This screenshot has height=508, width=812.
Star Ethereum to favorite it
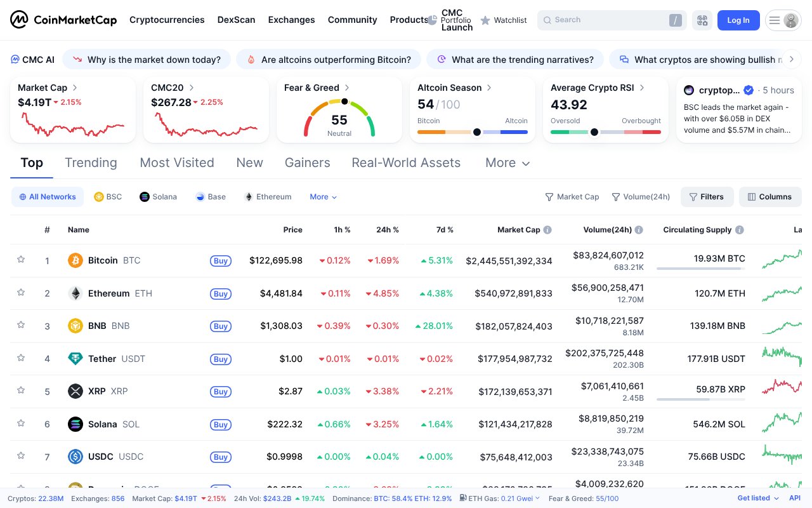(21, 292)
